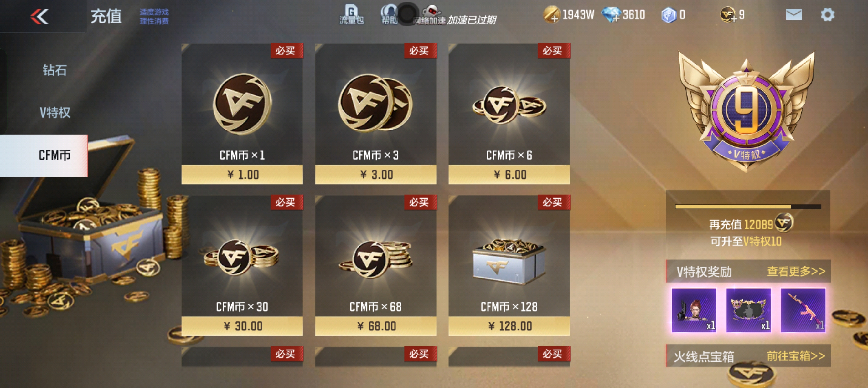This screenshot has width=868, height=388.
Task: Go back using the double-chevron arrow
Action: pos(39,17)
